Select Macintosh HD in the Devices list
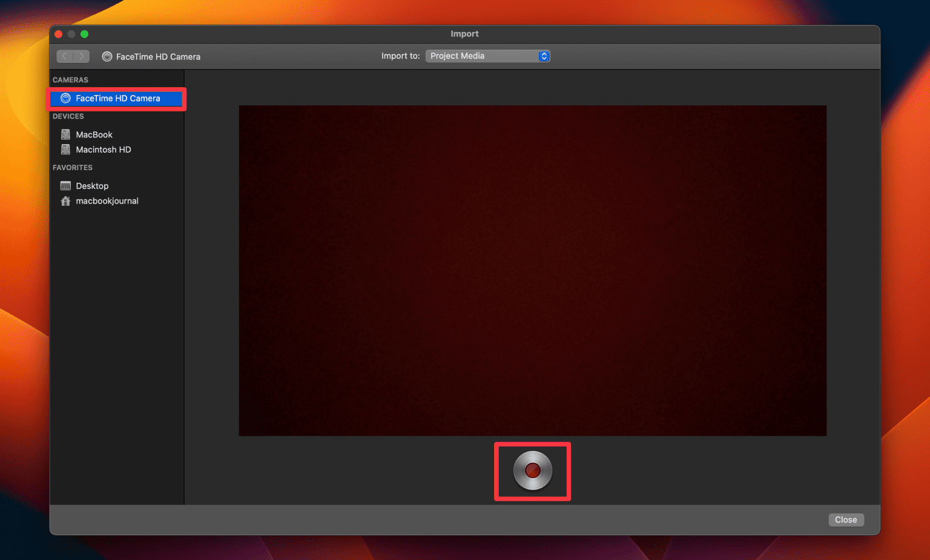 (104, 149)
